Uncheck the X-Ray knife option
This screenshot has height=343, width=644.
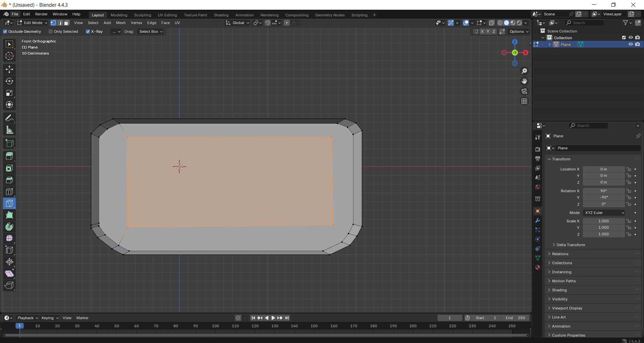coord(88,31)
